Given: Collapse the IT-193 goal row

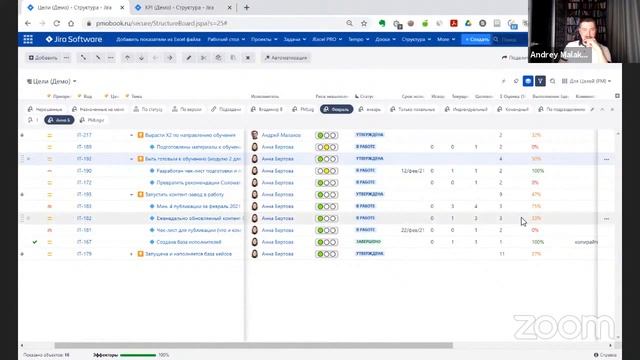Looking at the screenshot, I should pos(131,195).
